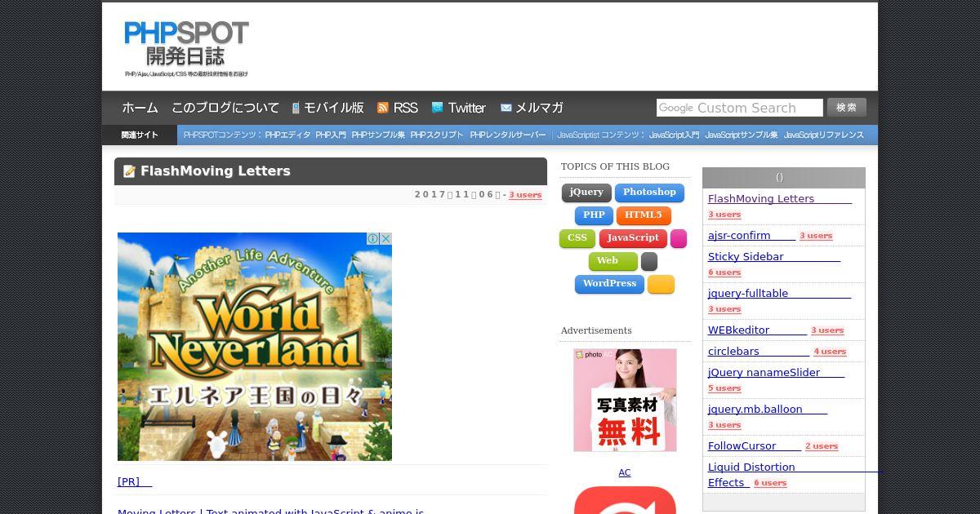
Task: Open the PHP入門 sub-navigation link
Action: [331, 135]
